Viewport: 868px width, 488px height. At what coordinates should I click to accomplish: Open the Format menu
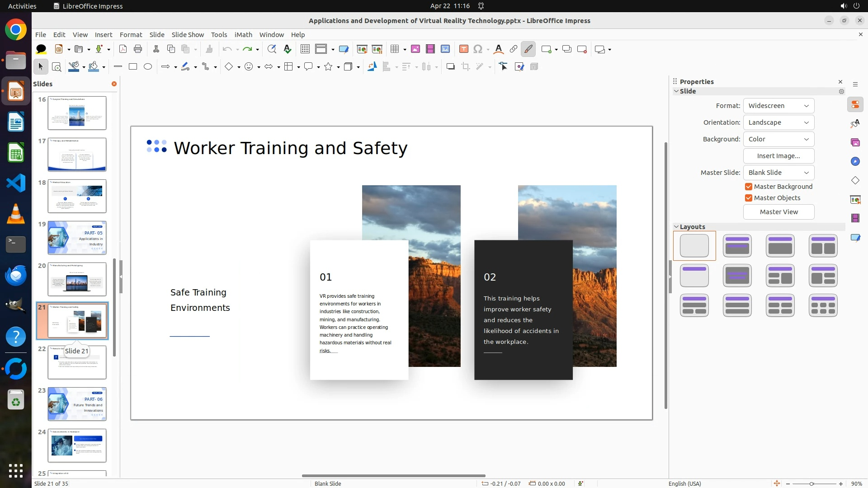(x=131, y=35)
